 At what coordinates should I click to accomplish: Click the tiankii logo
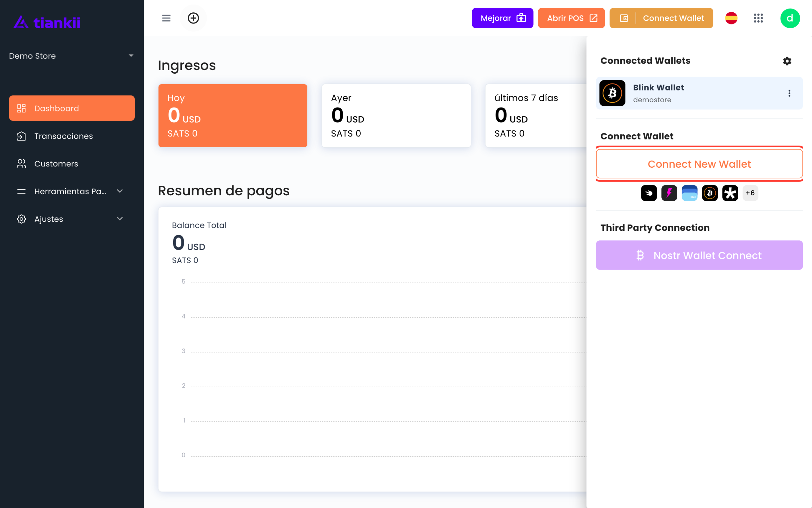[x=47, y=22]
